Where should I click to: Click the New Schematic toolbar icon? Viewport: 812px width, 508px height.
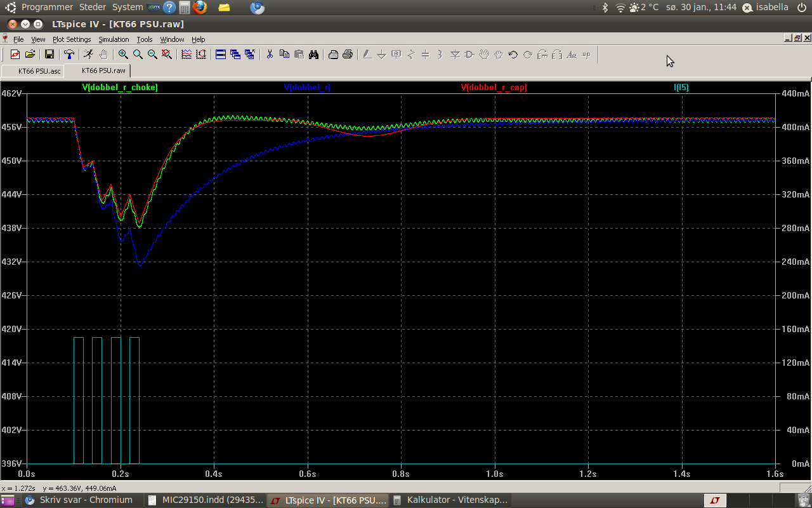click(15, 55)
